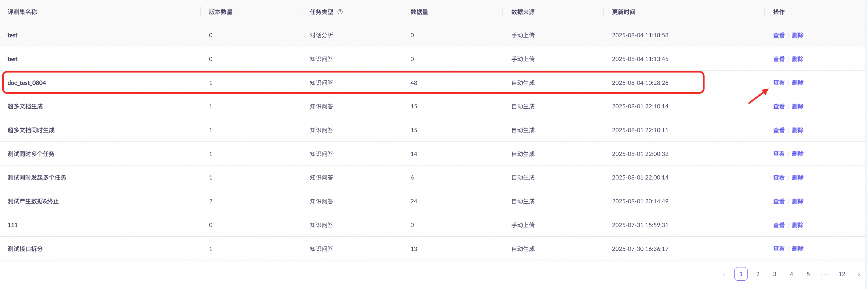The image size is (868, 289).
Task: Delete the 测试接口拆分 row
Action: [x=798, y=249]
